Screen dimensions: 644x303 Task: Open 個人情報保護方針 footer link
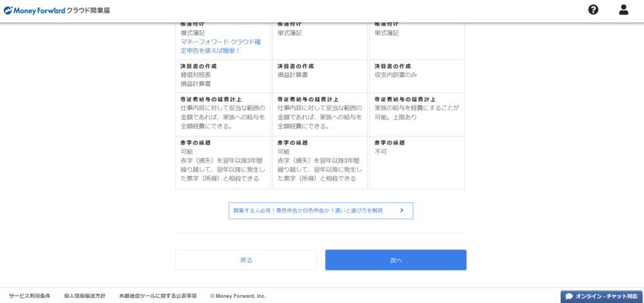(85, 295)
